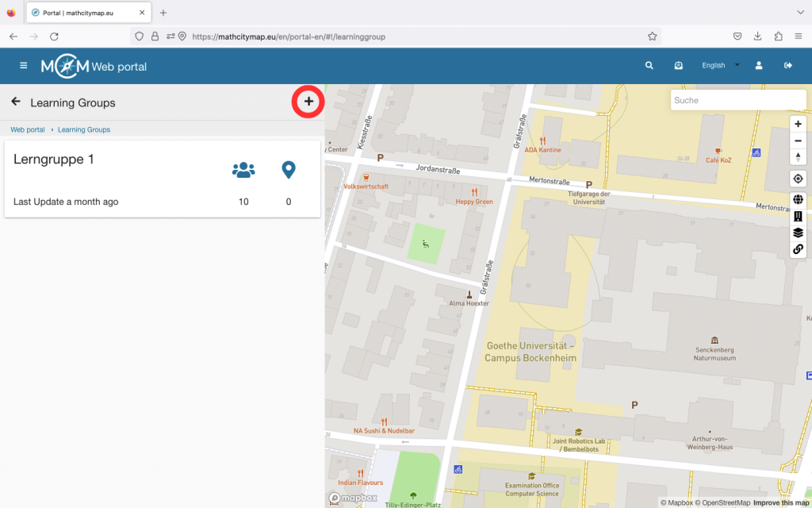Click the logout icon in header
This screenshot has height=508, width=812.
(x=787, y=66)
